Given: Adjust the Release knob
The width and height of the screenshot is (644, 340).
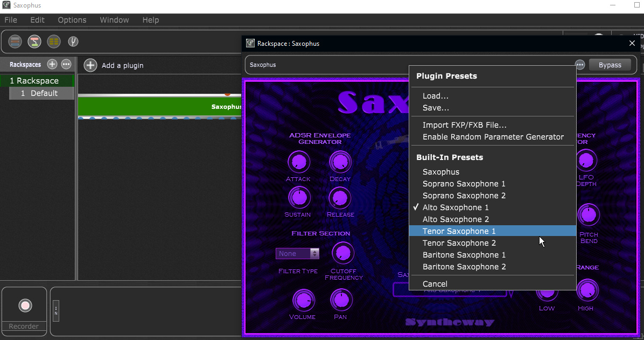Looking at the screenshot, I should (x=340, y=198).
